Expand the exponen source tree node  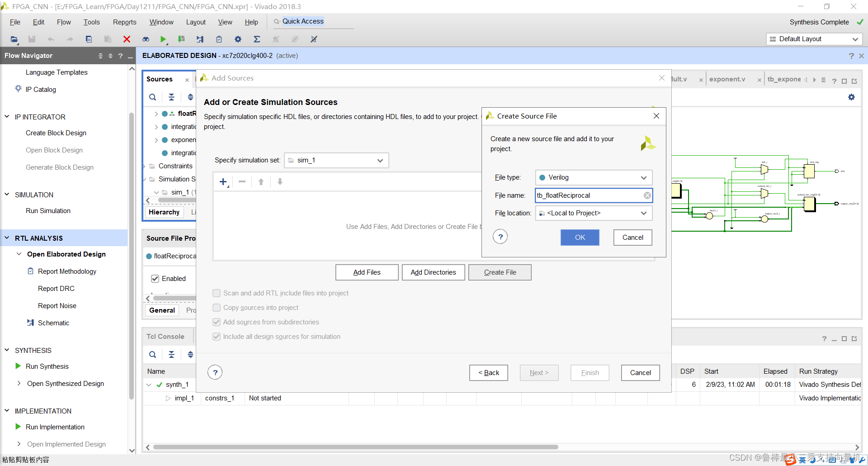click(156, 140)
